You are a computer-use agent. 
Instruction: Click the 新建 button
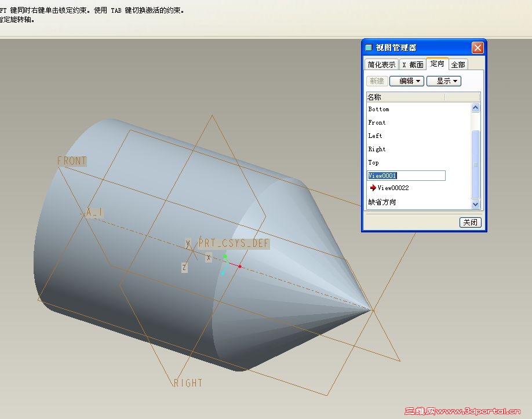(x=377, y=81)
